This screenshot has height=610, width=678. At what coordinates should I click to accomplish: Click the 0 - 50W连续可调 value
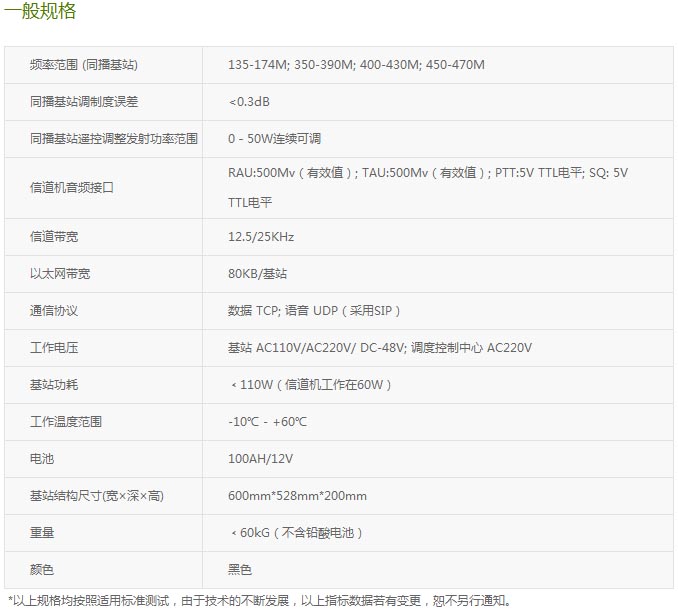click(274, 139)
